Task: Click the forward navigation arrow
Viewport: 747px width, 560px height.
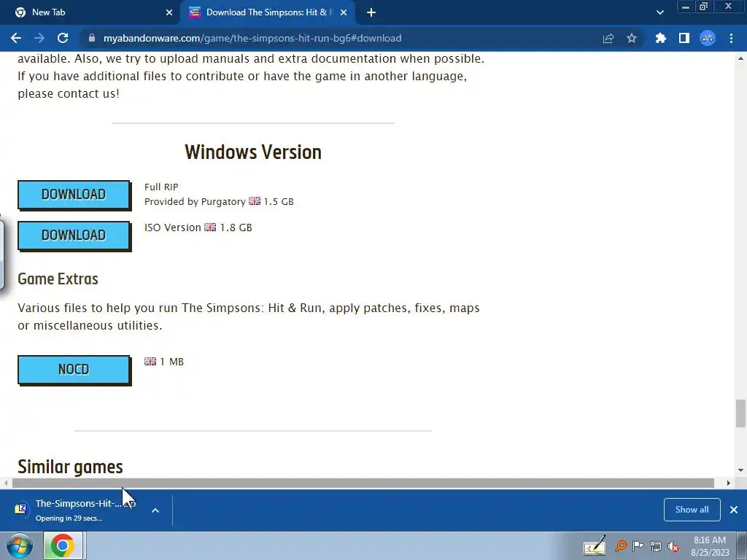Action: pos(39,38)
